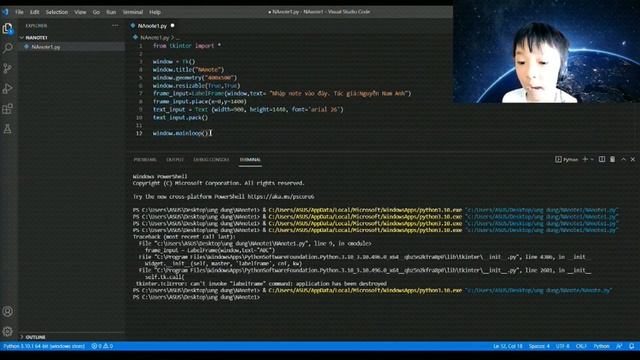
Task: Open the Go menu
Action: 96,12
